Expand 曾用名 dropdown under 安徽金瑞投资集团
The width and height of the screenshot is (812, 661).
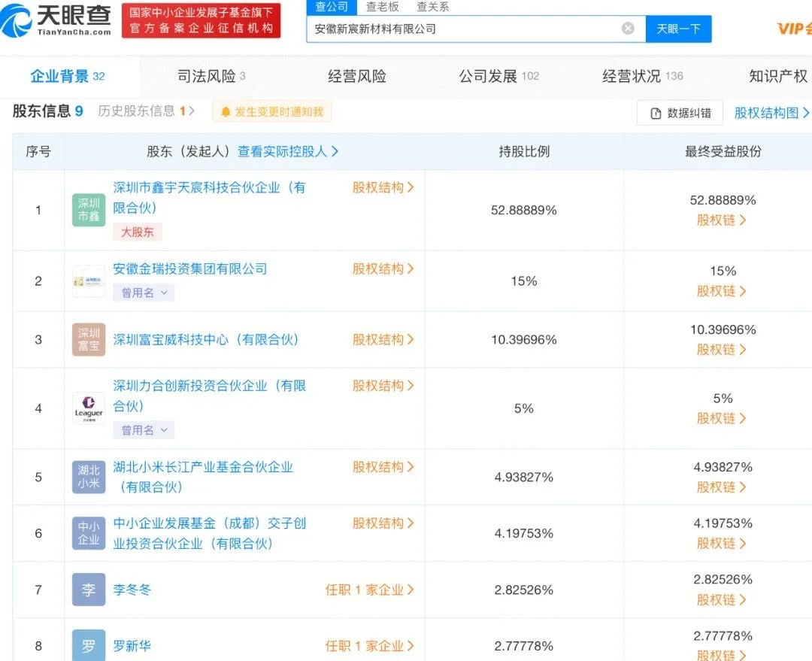pyautogui.click(x=144, y=293)
